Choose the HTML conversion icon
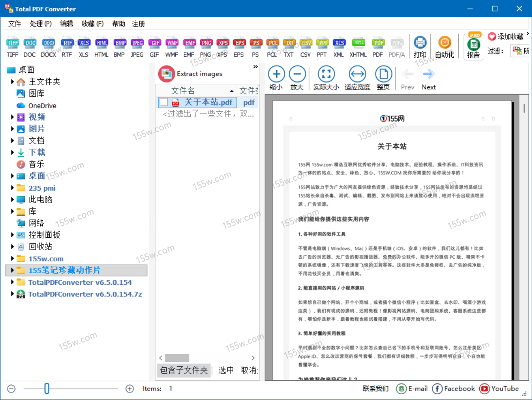532x400 pixels. click(102, 43)
